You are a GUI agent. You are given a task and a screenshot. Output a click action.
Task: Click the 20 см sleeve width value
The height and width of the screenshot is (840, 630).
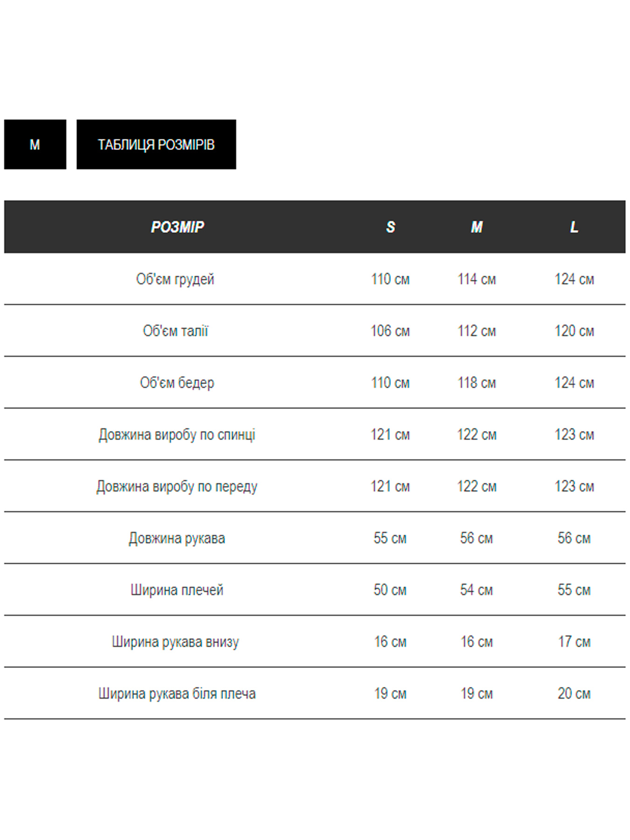pyautogui.click(x=574, y=693)
